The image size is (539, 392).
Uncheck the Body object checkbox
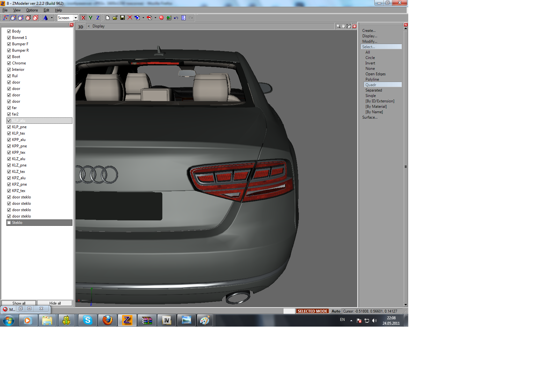pos(9,31)
